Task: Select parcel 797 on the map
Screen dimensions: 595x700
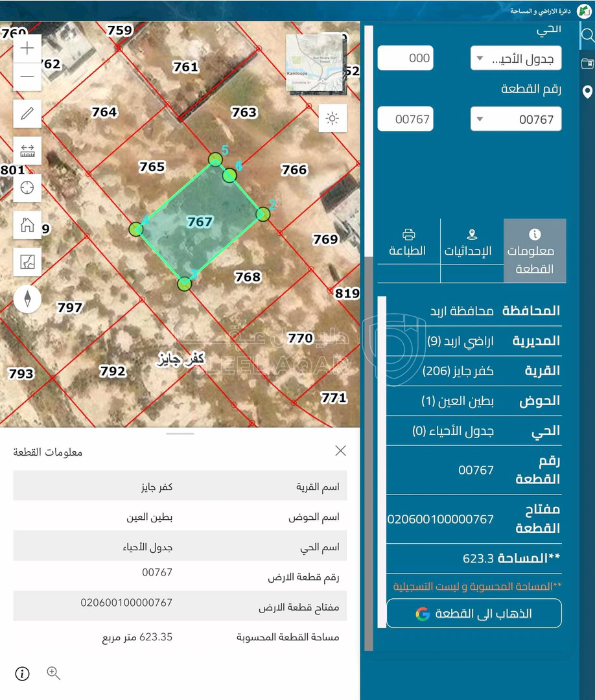Action: 69,307
